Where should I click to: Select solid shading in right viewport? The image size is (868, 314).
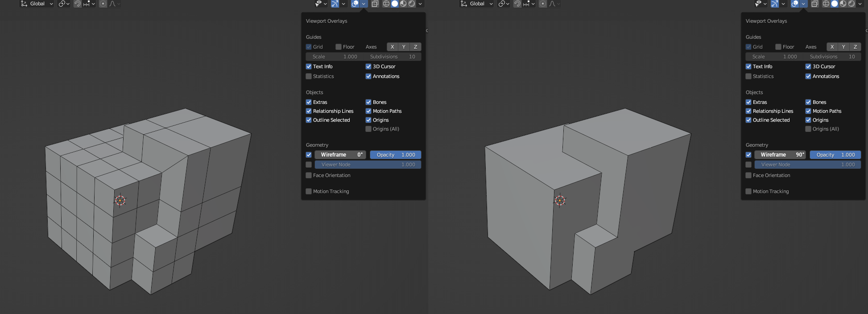coord(835,4)
